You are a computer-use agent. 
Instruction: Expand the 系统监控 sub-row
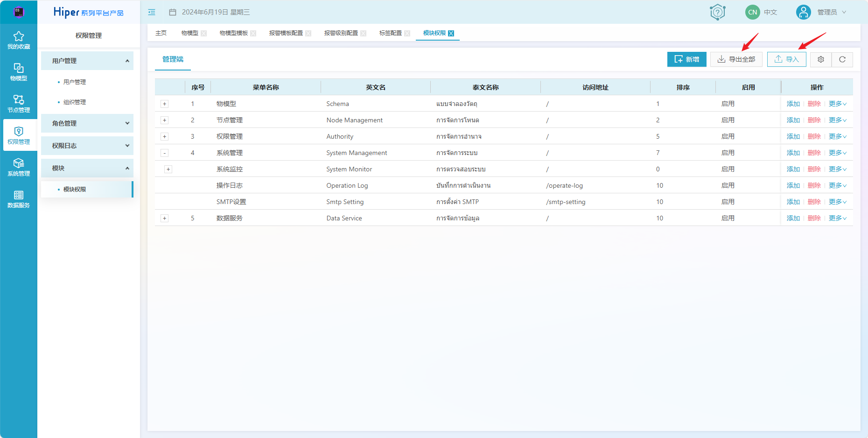pos(168,169)
